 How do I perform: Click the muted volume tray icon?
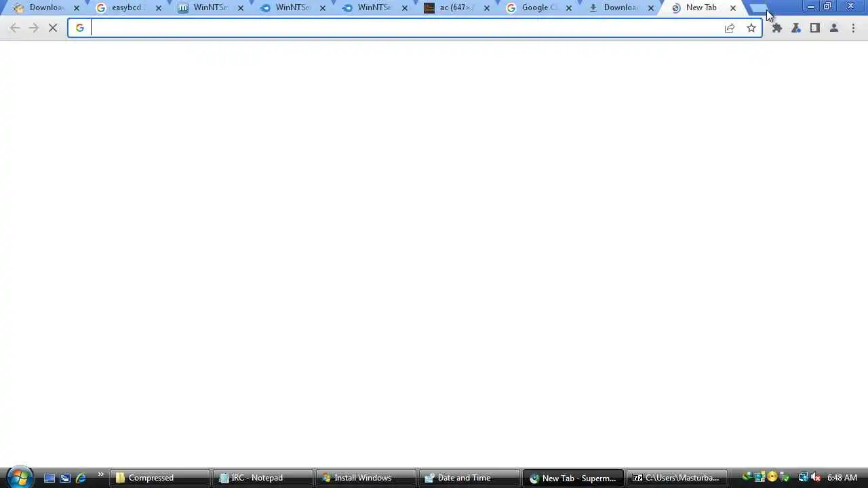point(816,478)
